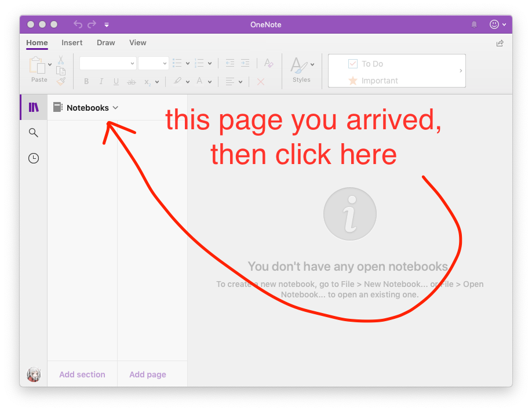Click the Clear Formatting icon
The height and width of the screenshot is (411, 532).
(x=269, y=63)
